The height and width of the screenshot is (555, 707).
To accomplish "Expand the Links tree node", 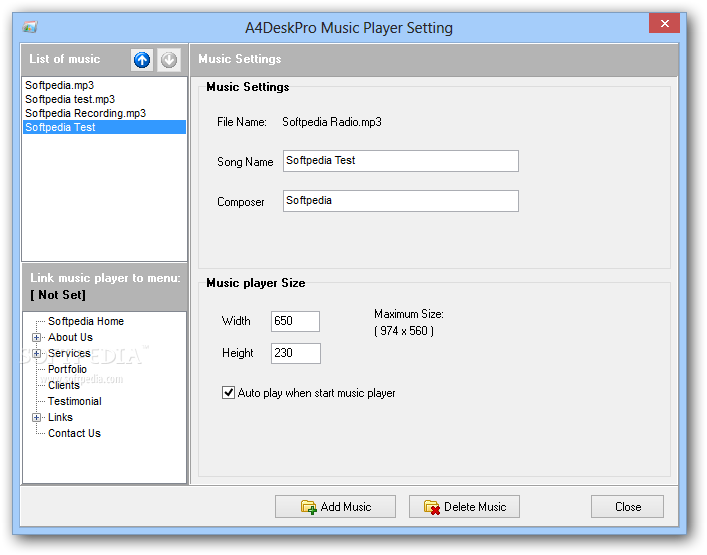I will click(37, 417).
